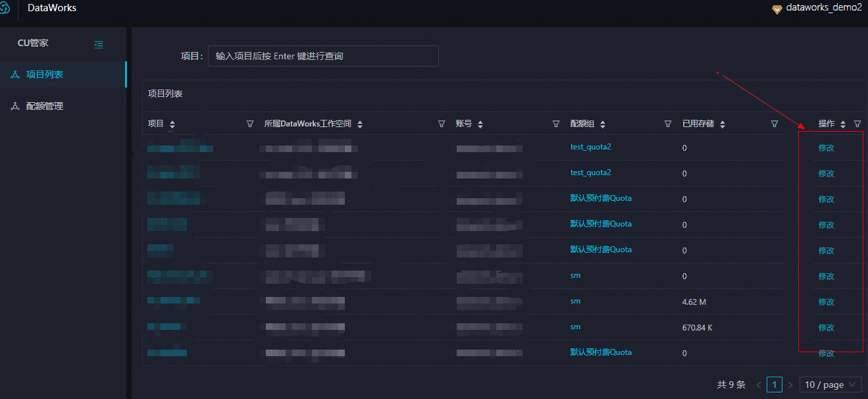Filter the 所属DataWorks工作空间 column
Screen dimensions: 868x399
pos(442,124)
